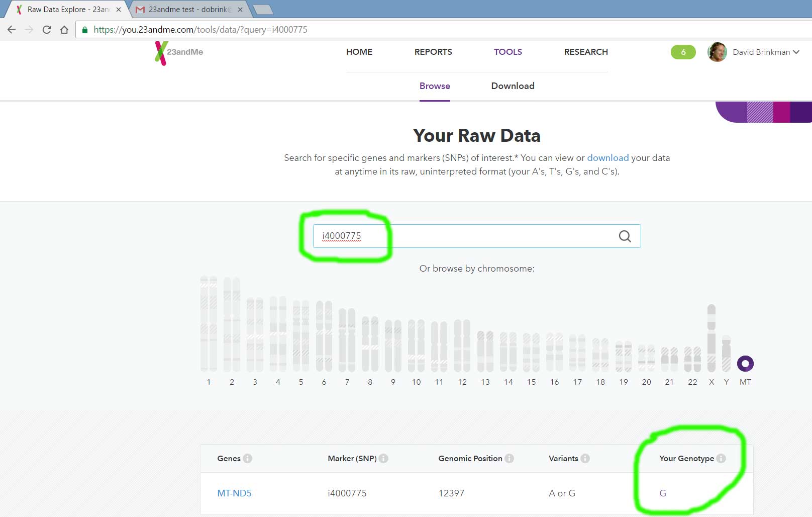
Task: Open the green notifications badge showing 6
Action: point(683,52)
